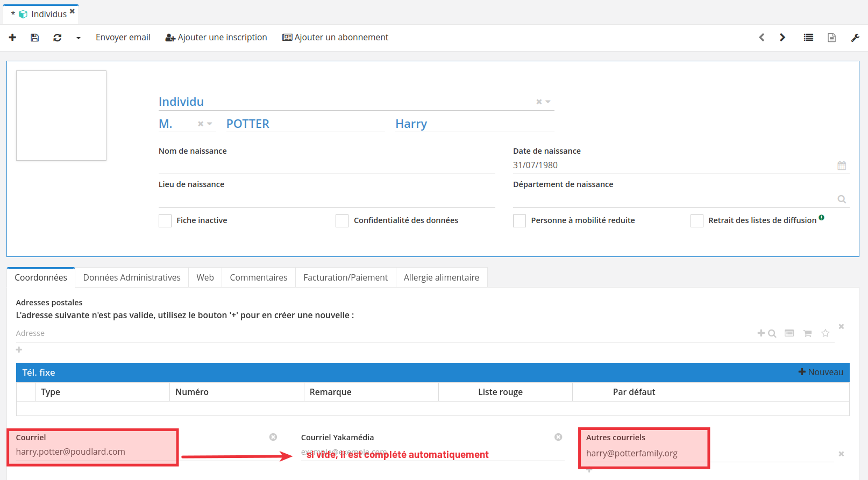Viewport: 868px width, 480px height.
Task: Save the record with the floppy disk icon
Action: coord(34,38)
